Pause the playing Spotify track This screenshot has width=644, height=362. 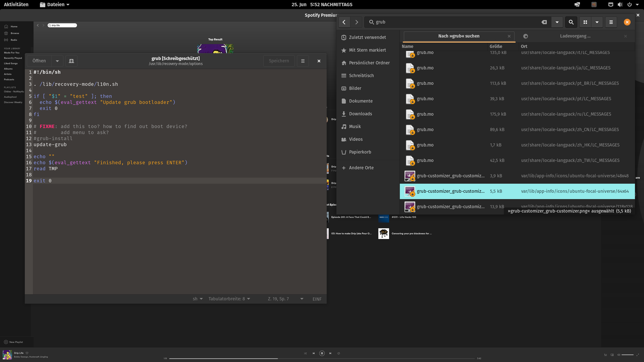[322, 353]
